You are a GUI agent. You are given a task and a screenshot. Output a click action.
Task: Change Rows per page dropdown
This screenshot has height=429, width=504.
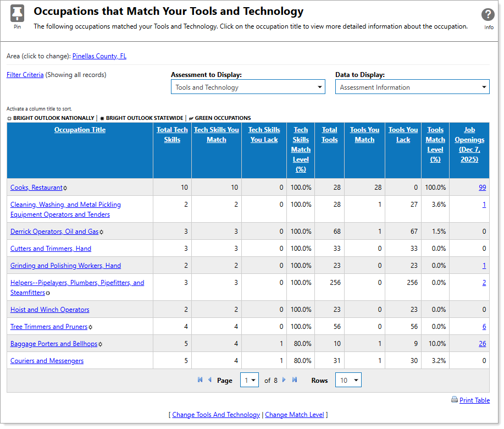pos(348,381)
